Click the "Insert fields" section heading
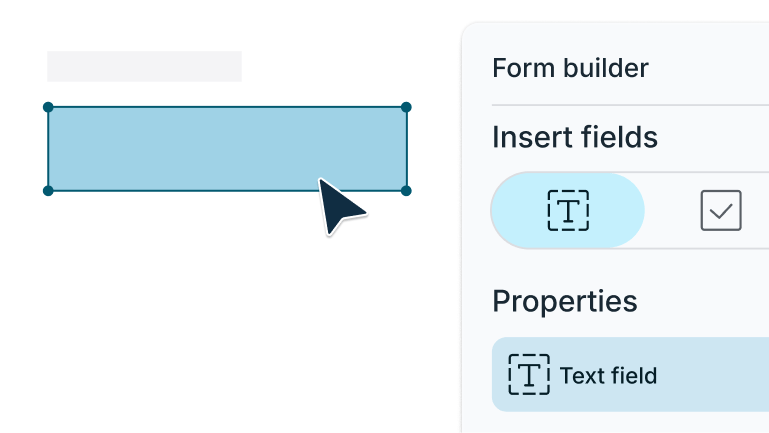Viewport: 769px width, 433px height. [575, 137]
